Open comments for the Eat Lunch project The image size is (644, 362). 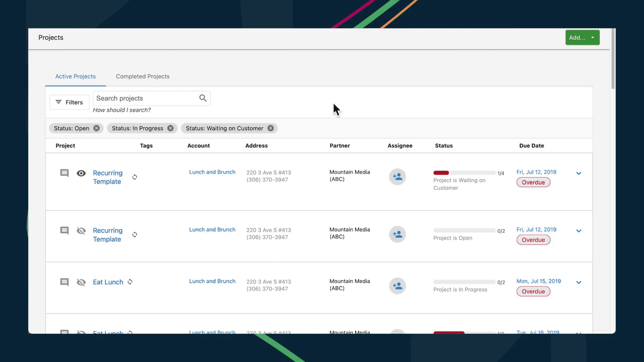coord(64,282)
